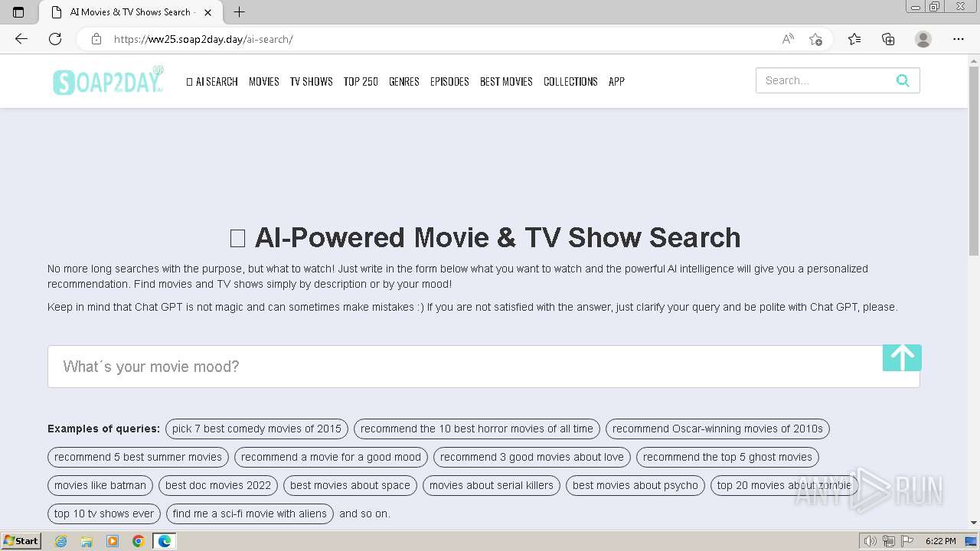Open Edge settings and more menu
The height and width of the screenshot is (551, 980).
(x=959, y=39)
